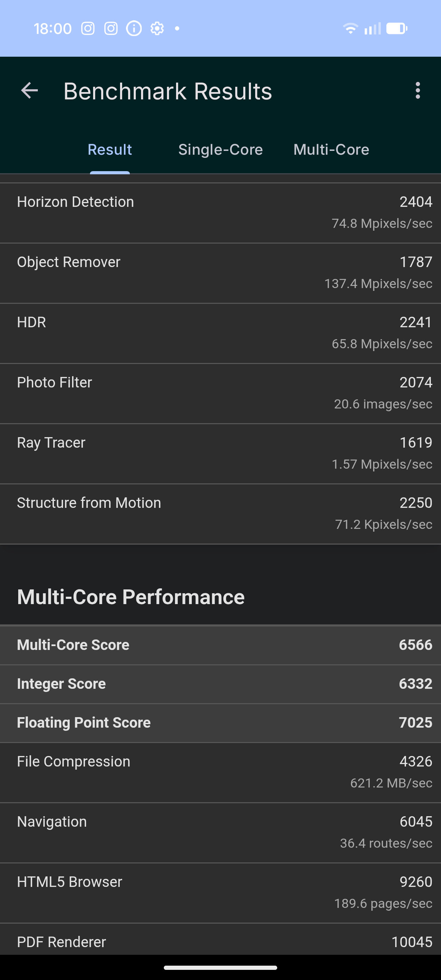Tap the info circle notification icon

click(134, 29)
